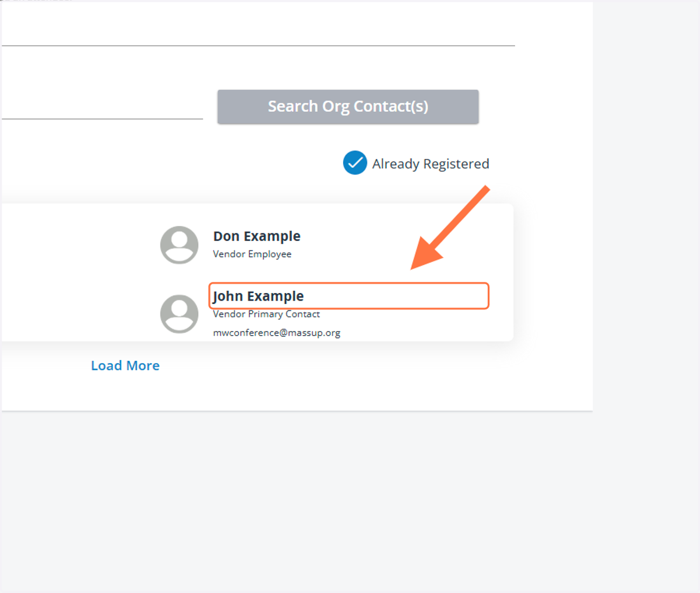Screen dimensions: 700x593
Task: Focus the long input field at top
Action: (258, 32)
